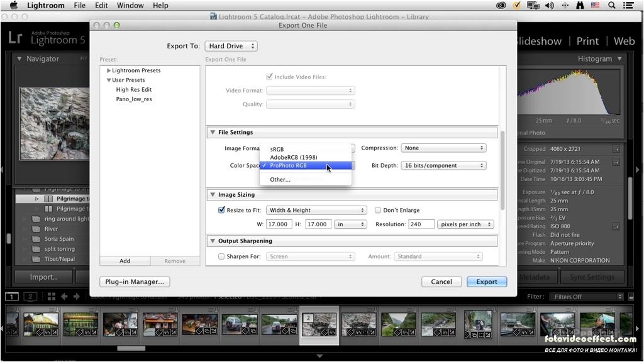The width and height of the screenshot is (644, 362).
Task: Collapse the Image Sizing section
Action: pyautogui.click(x=213, y=195)
